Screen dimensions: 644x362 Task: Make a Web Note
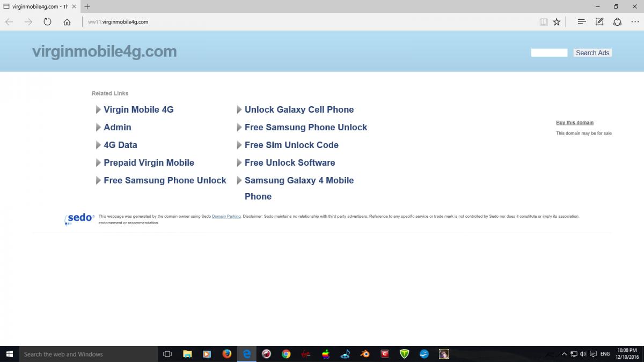(599, 22)
